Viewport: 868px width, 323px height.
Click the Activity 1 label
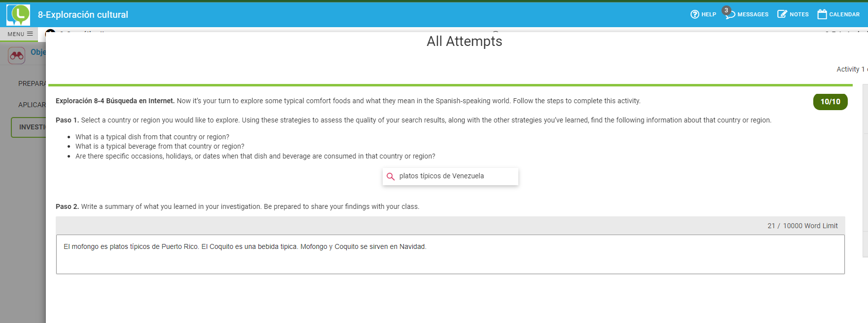point(850,69)
